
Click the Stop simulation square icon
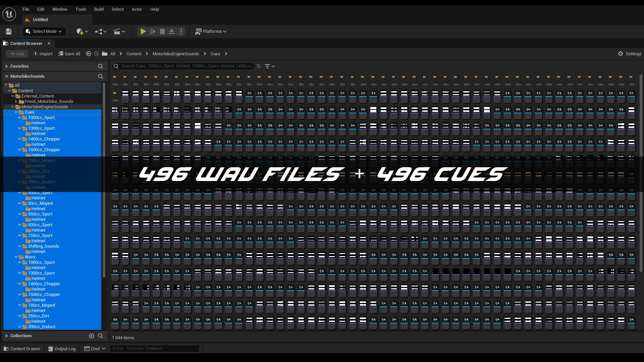(x=162, y=32)
